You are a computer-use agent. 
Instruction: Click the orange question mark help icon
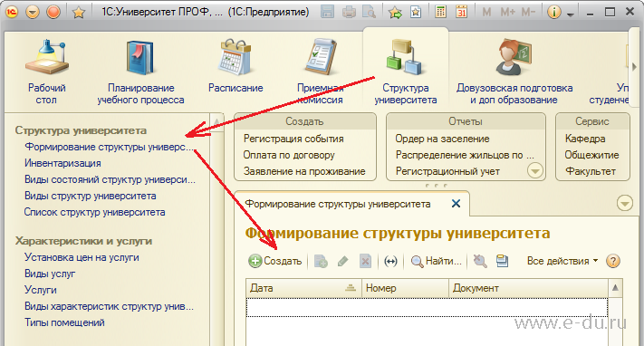tap(613, 261)
